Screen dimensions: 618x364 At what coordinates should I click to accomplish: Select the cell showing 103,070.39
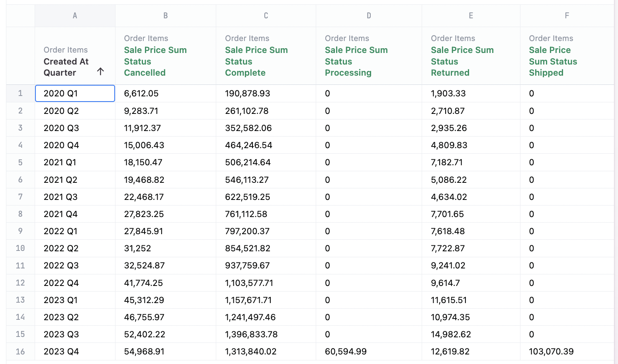coord(551,352)
